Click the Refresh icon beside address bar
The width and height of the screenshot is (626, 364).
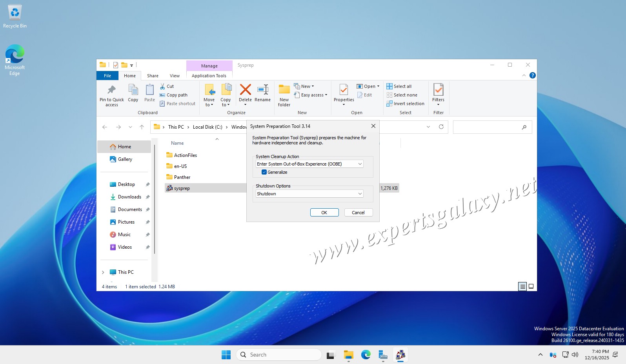point(441,127)
